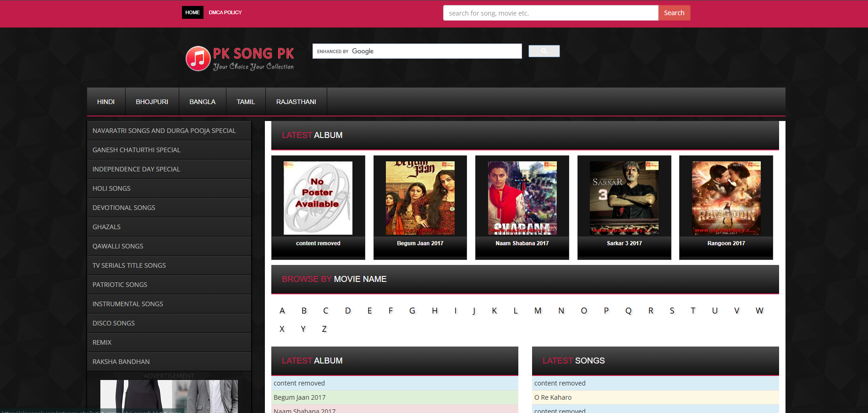This screenshot has width=868, height=413.
Task: Browse movies starting with letter T
Action: click(693, 311)
